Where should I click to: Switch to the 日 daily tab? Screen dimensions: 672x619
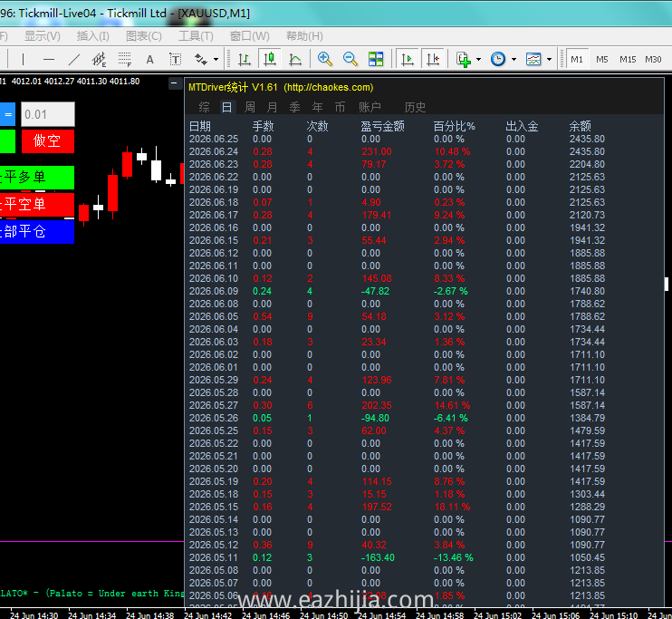click(x=226, y=107)
